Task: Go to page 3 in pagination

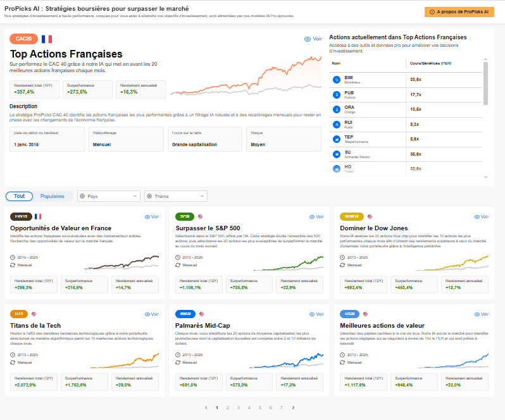Action: click(239, 407)
